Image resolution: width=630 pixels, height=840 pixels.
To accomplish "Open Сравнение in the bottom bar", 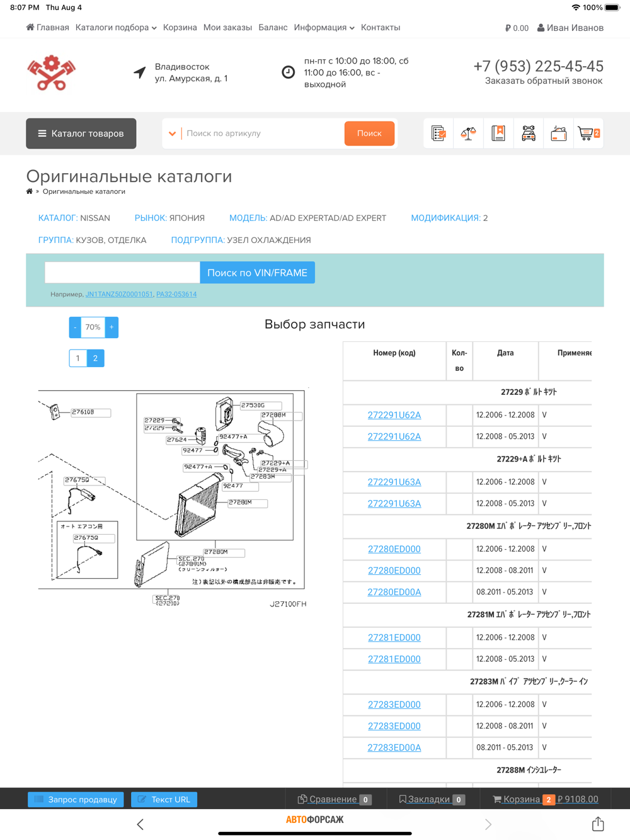I will 334,800.
